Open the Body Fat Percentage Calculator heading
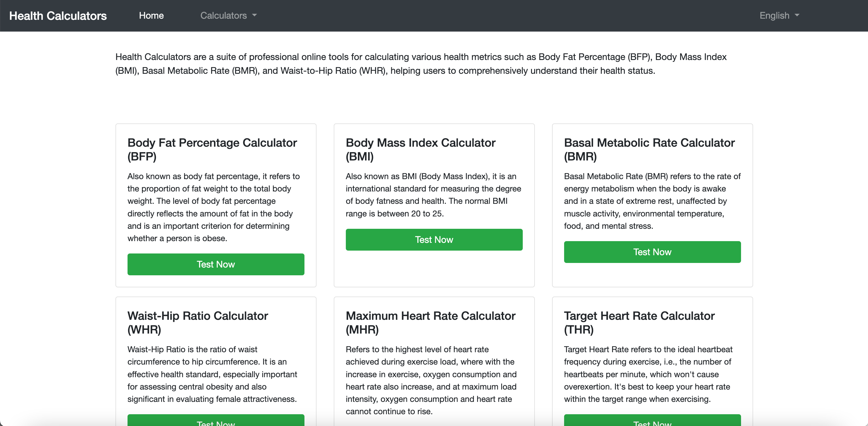Image resolution: width=868 pixels, height=426 pixels. [212, 149]
